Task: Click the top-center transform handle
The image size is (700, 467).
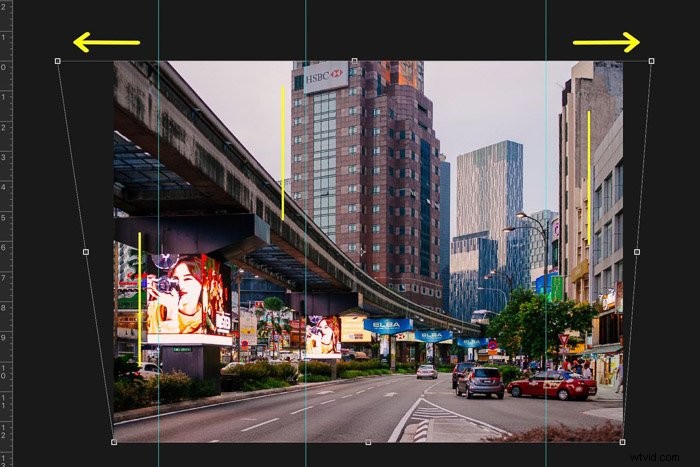Action: 354,60
